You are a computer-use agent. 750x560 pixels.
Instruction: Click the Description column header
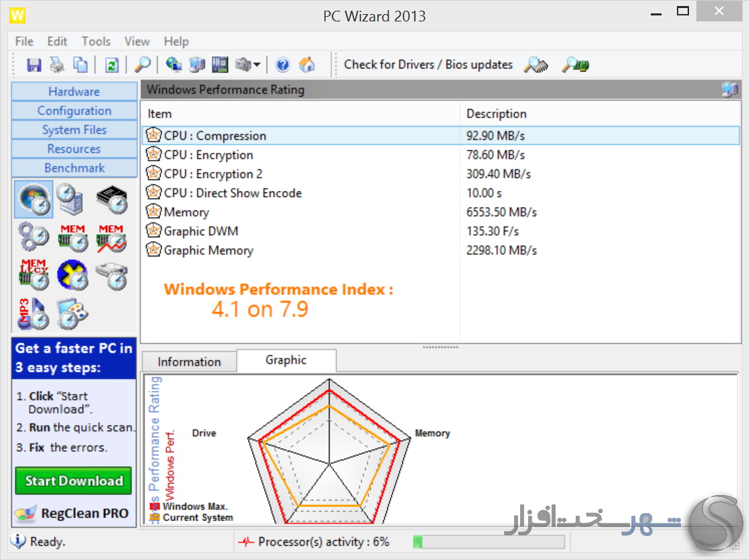pyautogui.click(x=600, y=114)
